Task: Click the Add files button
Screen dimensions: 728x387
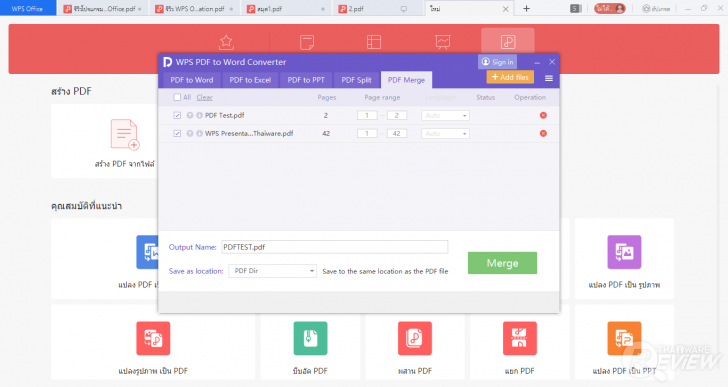Action: 510,77
